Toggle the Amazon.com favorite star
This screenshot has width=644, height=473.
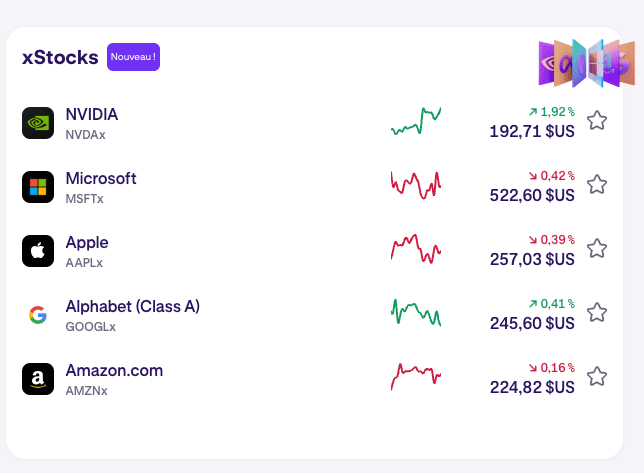coord(597,376)
